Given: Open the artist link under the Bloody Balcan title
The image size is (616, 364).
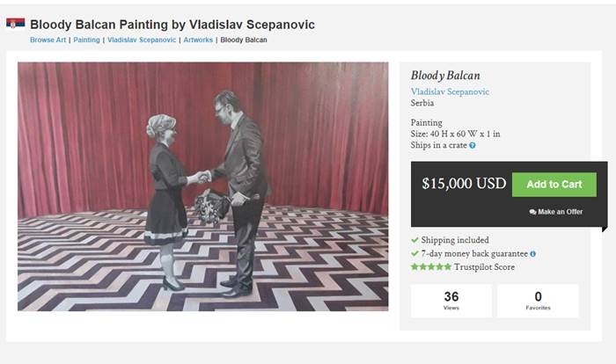Looking at the screenshot, I should pos(450,91).
